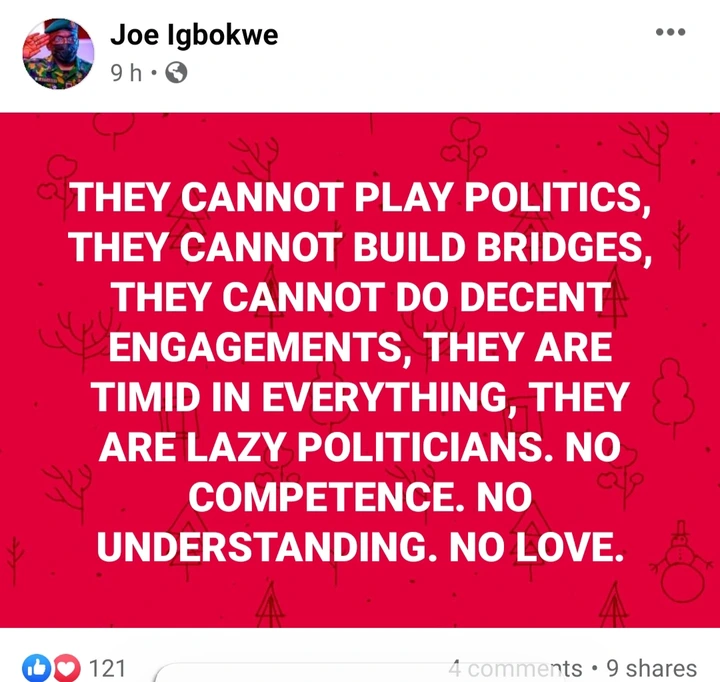Click the globe public privacy icon
This screenshot has width=720, height=682.
click(176, 73)
